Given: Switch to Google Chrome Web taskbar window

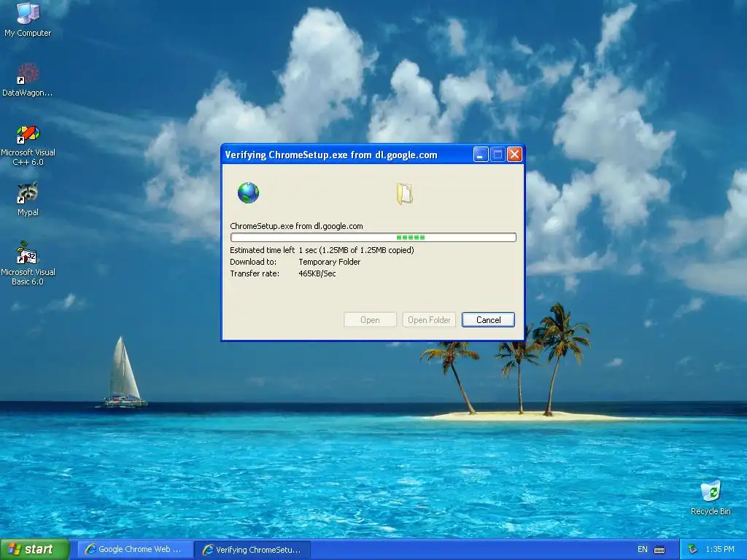Looking at the screenshot, I should [135, 550].
